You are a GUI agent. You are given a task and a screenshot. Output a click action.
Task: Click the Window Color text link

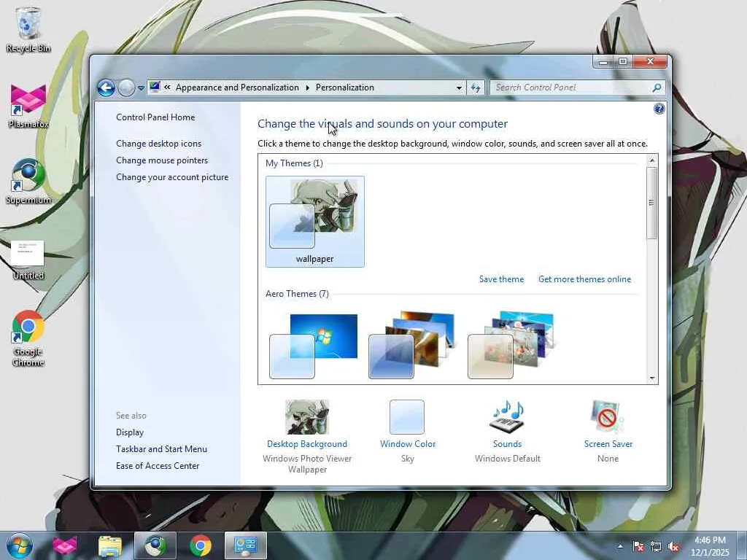408,444
